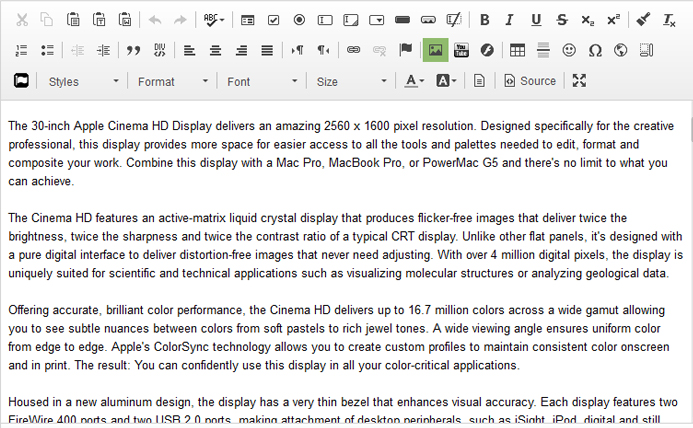Insert a form Button element
693x428 pixels.
[402, 20]
